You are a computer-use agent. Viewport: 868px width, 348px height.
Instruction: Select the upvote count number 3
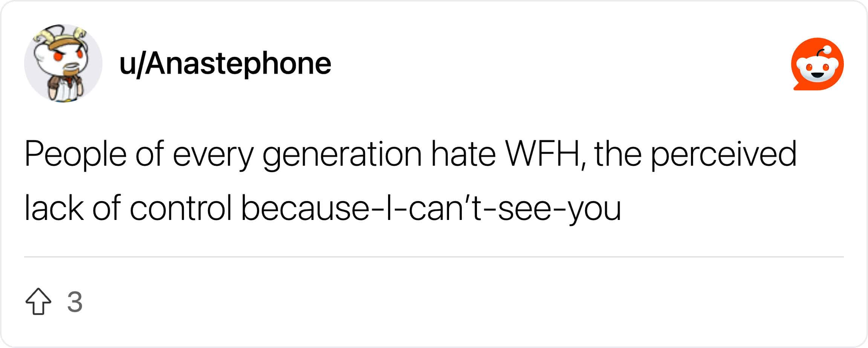click(75, 302)
